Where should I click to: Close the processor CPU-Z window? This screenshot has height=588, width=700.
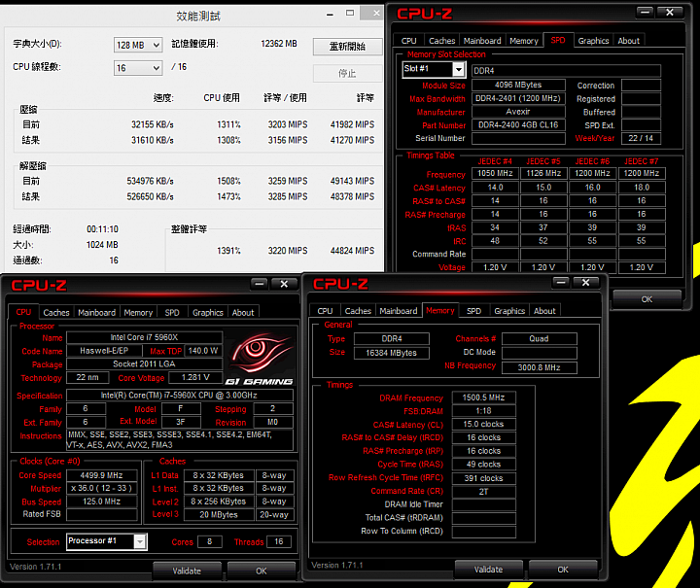point(284,284)
